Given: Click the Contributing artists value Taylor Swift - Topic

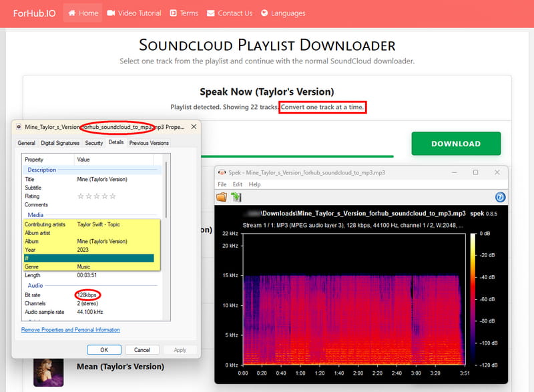Looking at the screenshot, I should point(98,224).
